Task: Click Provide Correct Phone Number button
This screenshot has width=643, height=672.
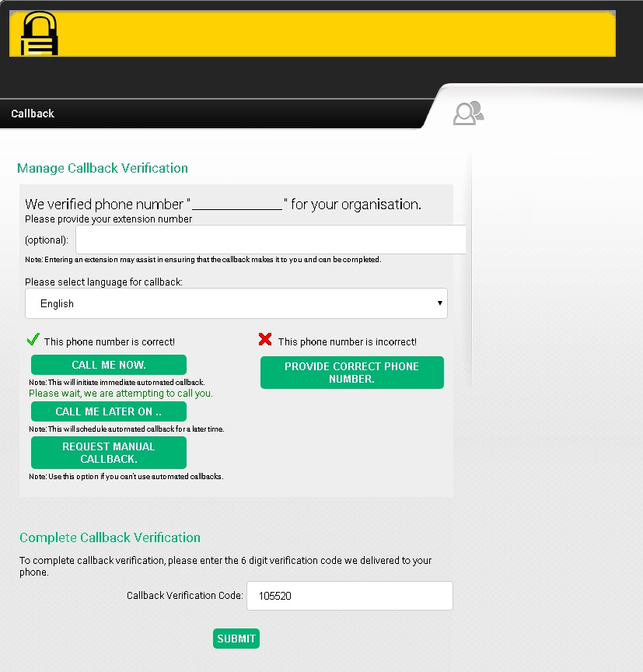Action: tap(351, 373)
